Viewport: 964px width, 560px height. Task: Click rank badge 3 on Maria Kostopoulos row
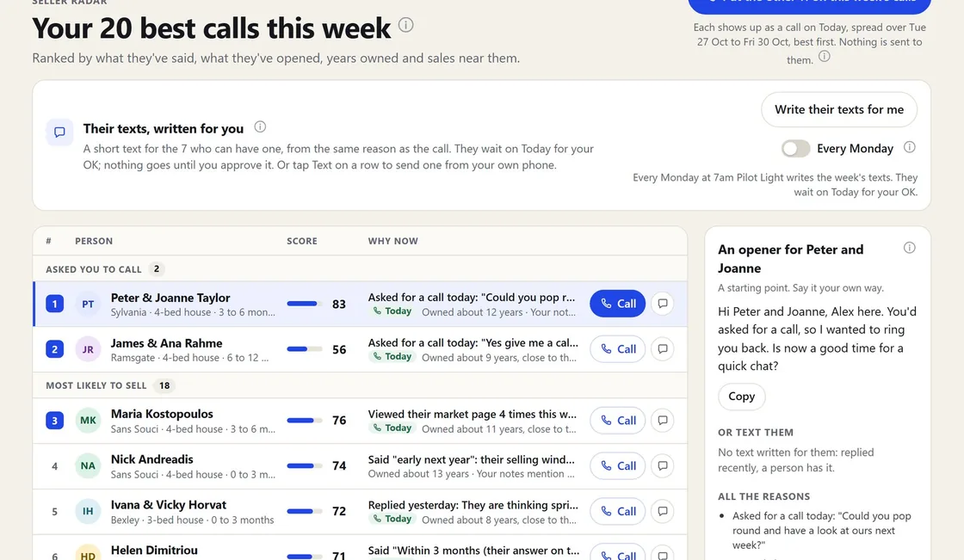point(55,421)
